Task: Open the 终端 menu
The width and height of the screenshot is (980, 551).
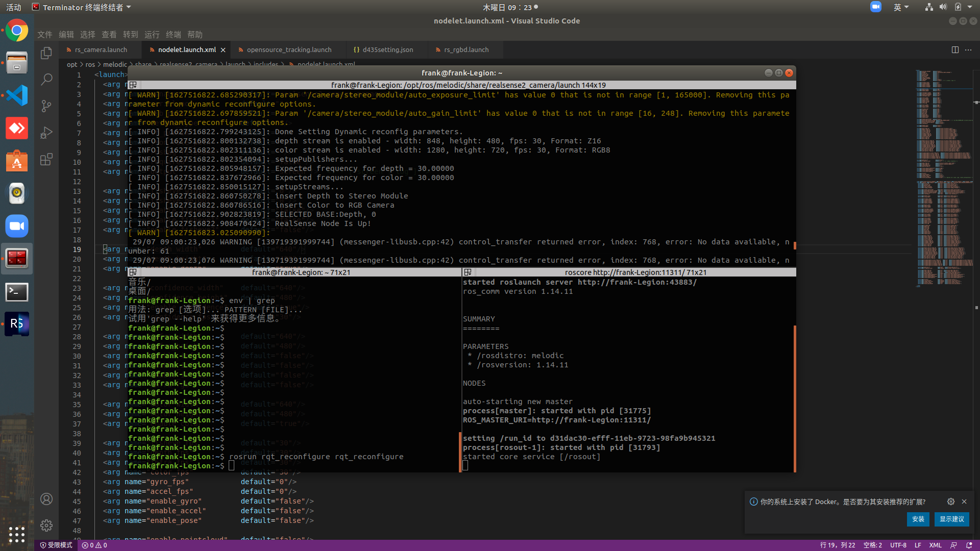Action: click(x=173, y=34)
